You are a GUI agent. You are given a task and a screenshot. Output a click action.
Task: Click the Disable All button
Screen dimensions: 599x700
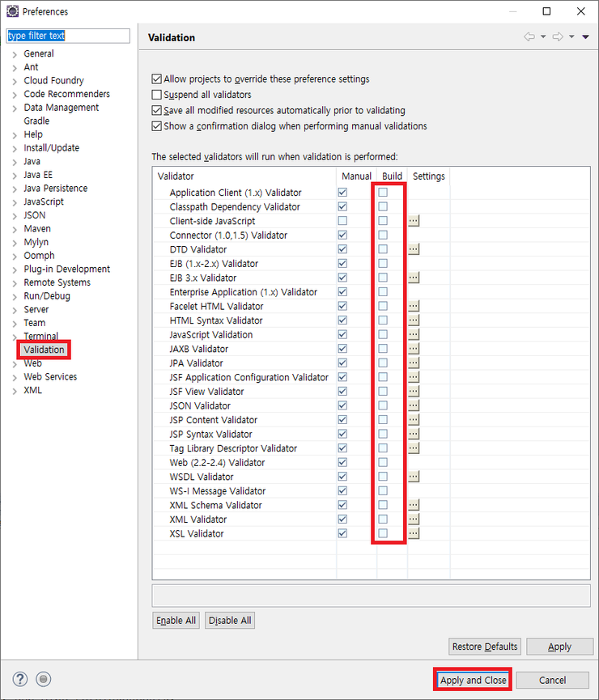point(230,621)
